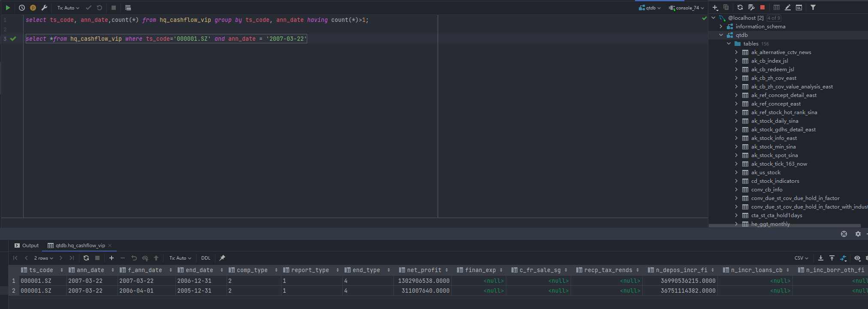The width and height of the screenshot is (868, 309).
Task: Open the wrench settings icon in editor toolbar
Action: pyautogui.click(x=44, y=8)
